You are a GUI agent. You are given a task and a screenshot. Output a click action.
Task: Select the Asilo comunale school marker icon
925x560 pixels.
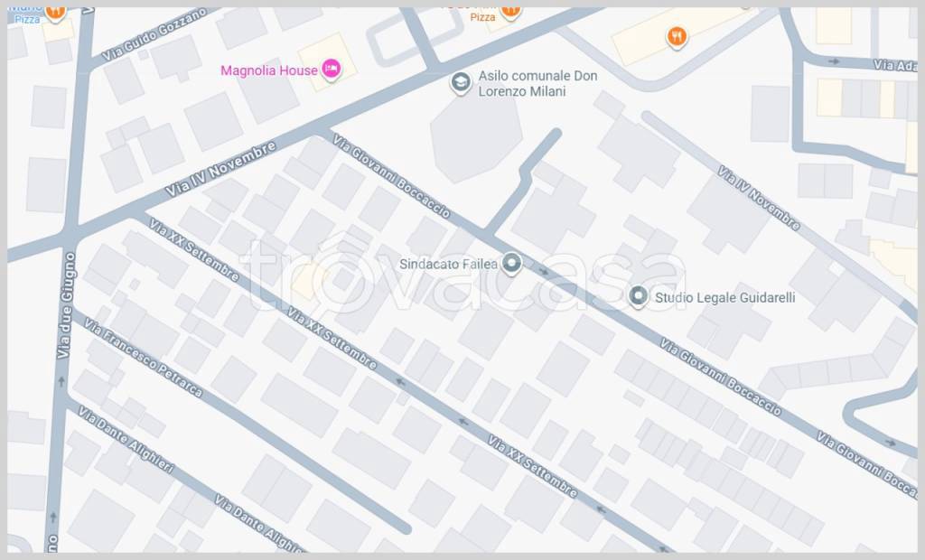461,82
